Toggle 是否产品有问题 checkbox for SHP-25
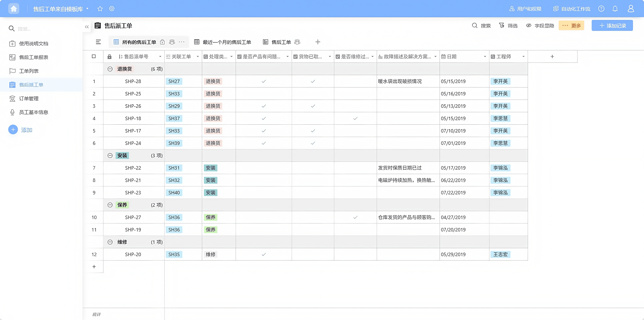Screen dimensions: 644x320 point(263,94)
